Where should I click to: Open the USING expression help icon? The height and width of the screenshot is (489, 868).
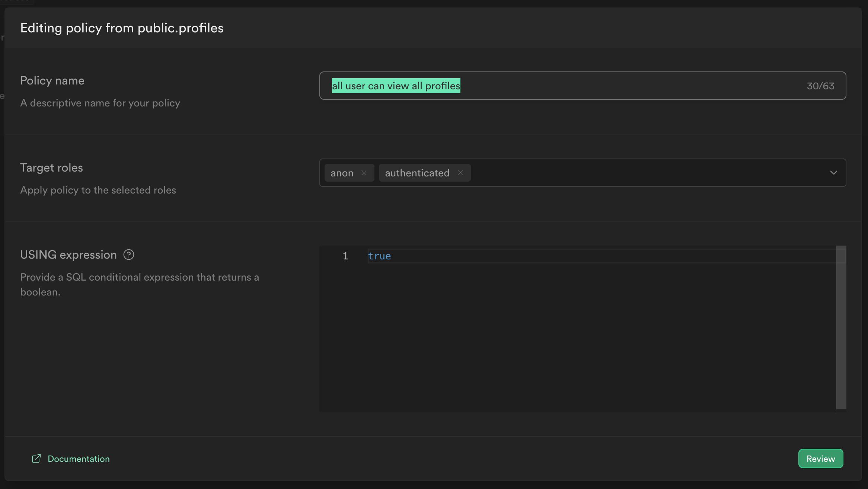point(129,255)
